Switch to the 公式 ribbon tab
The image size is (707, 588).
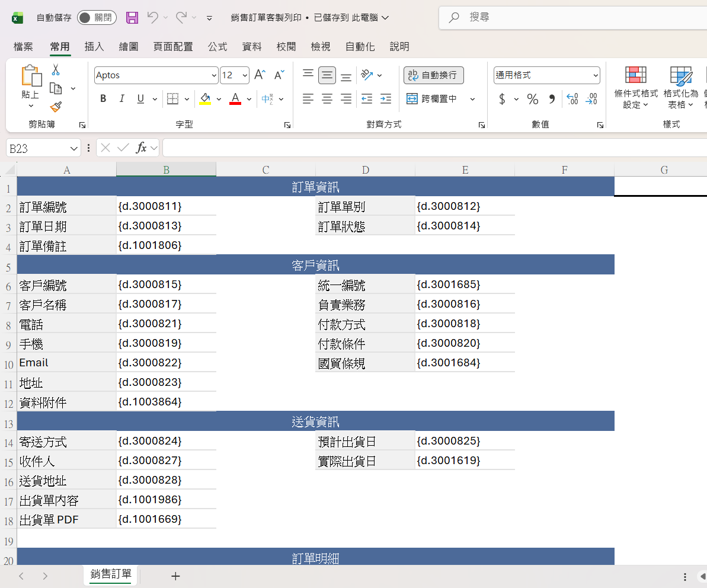click(217, 47)
